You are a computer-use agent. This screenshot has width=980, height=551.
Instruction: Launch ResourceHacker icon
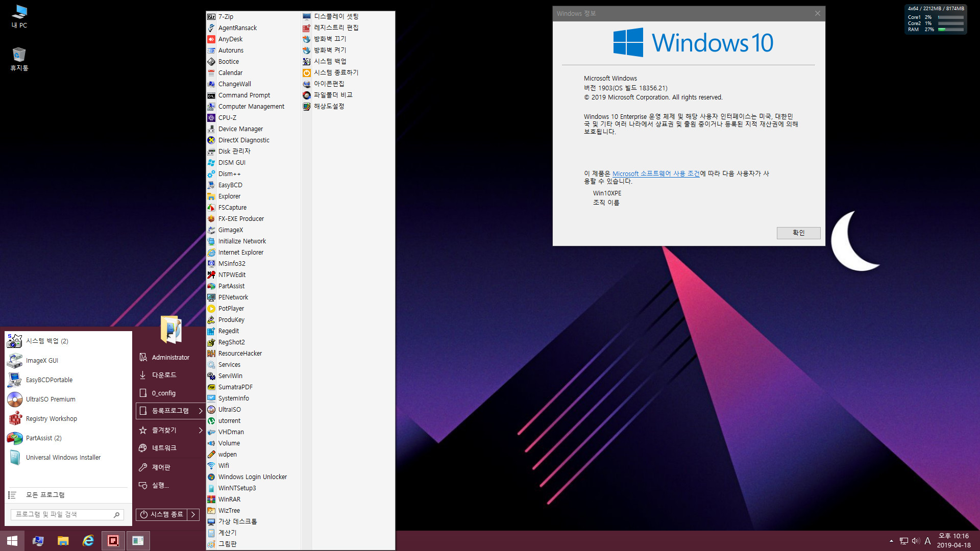click(211, 354)
